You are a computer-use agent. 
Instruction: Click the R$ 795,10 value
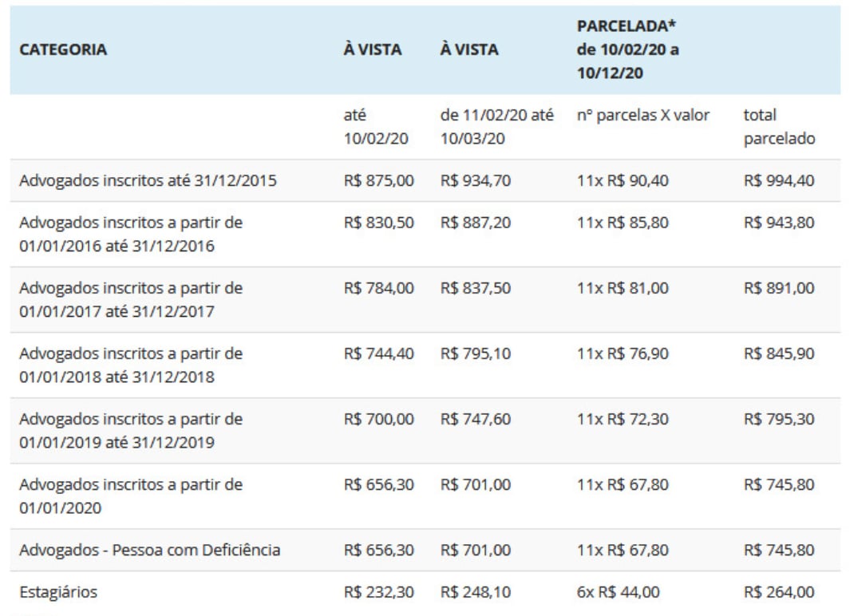coord(475,353)
